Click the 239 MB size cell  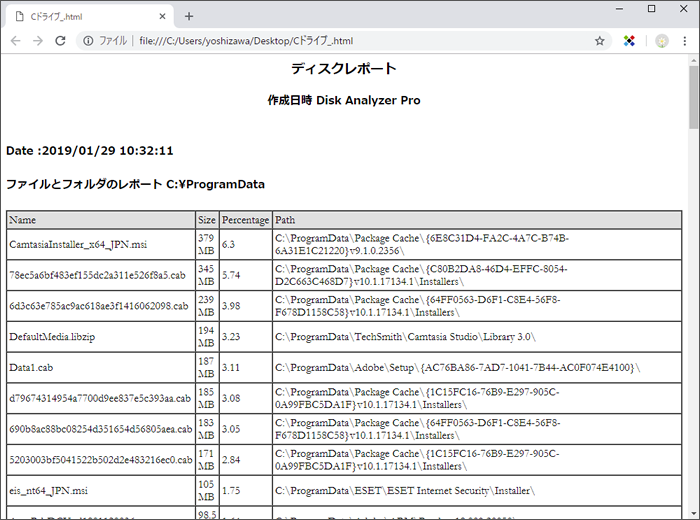pyautogui.click(x=207, y=306)
